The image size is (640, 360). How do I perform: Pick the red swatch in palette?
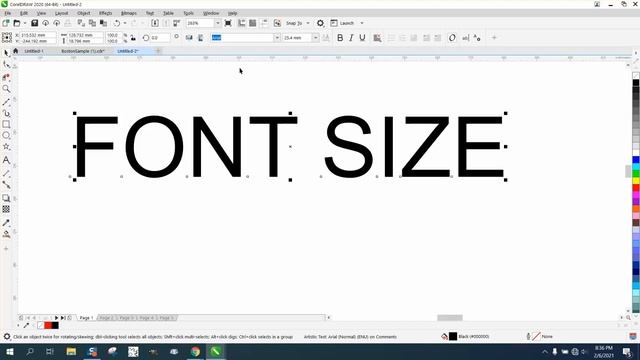coord(636,188)
